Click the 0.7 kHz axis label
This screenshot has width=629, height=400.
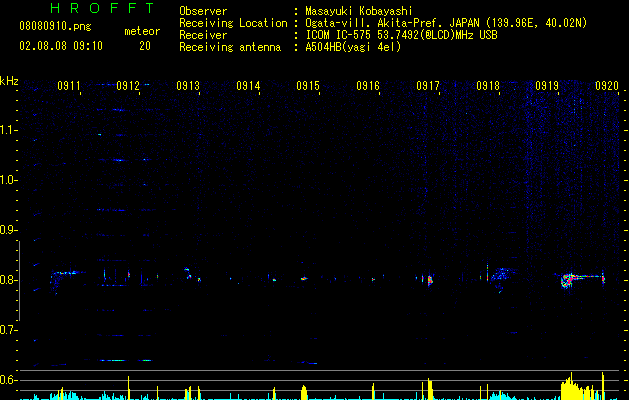[8, 330]
